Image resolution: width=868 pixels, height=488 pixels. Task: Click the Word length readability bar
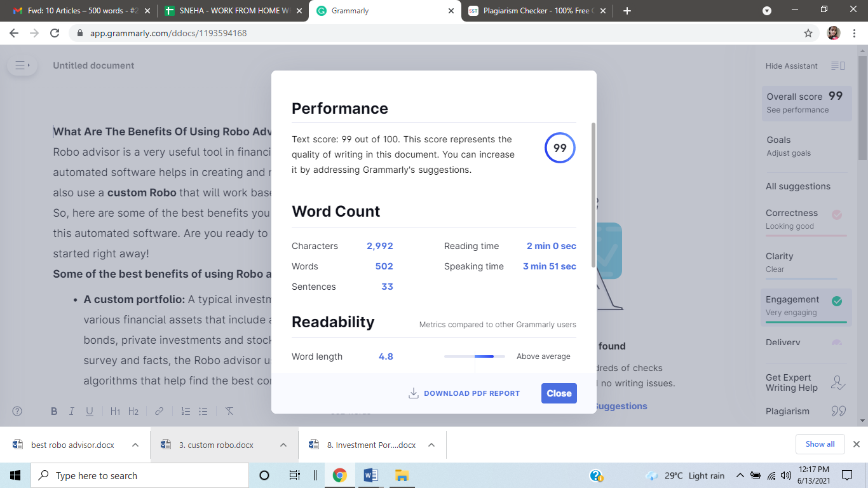coord(475,356)
